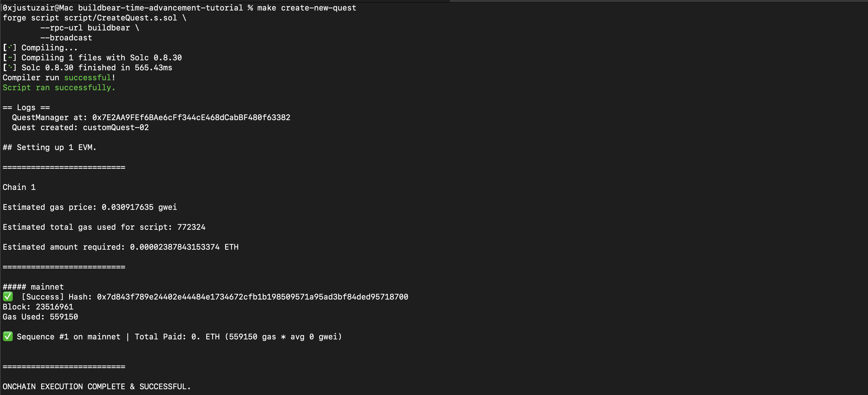Viewport: 868px width, 395px height.
Task: Click the spinner bracket before "Compiling 1 files"
Action: [x=10, y=58]
